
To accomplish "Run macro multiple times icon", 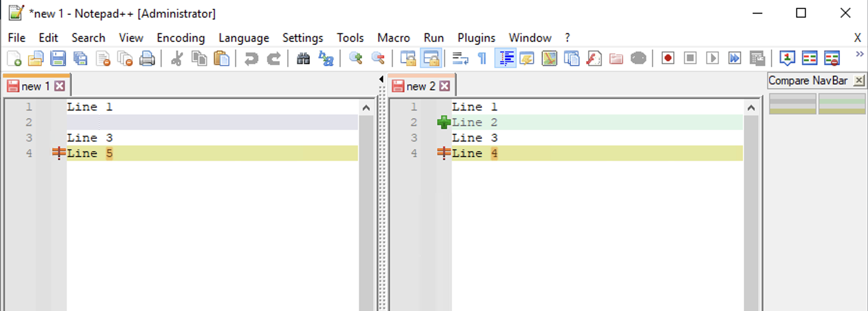I will [735, 59].
